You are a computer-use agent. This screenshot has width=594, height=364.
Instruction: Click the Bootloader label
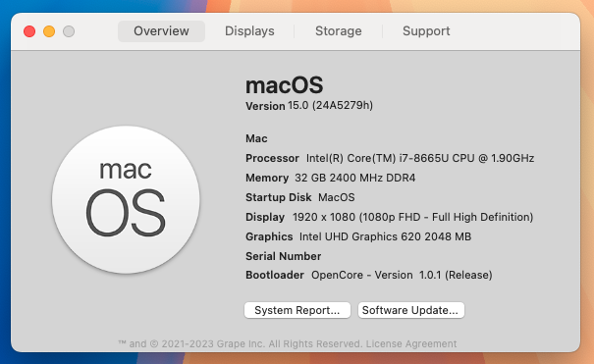tap(275, 275)
